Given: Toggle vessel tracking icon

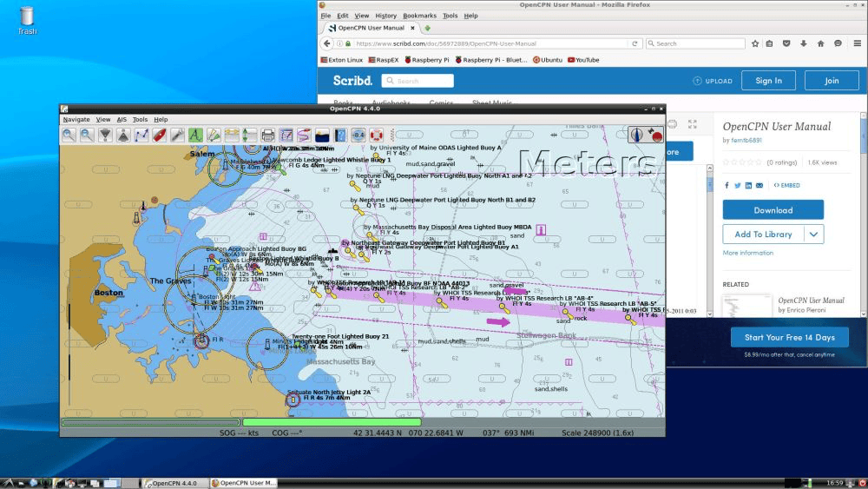Looking at the screenshot, I should [x=304, y=135].
